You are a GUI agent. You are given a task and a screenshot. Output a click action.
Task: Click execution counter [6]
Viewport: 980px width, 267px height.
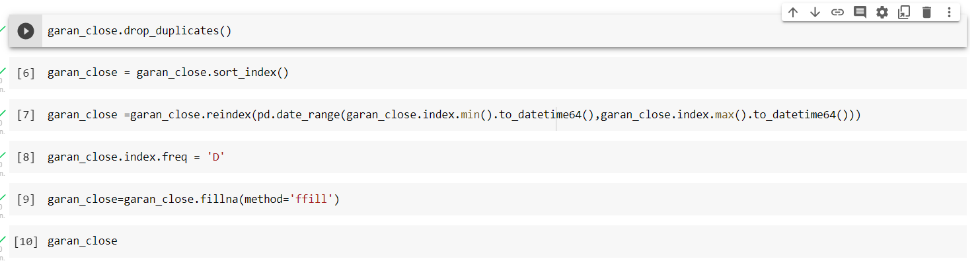click(25, 73)
